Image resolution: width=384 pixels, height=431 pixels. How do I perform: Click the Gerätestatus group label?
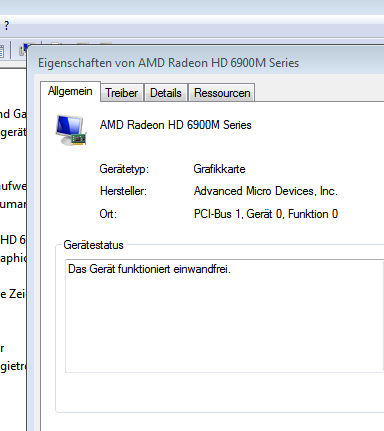93,245
